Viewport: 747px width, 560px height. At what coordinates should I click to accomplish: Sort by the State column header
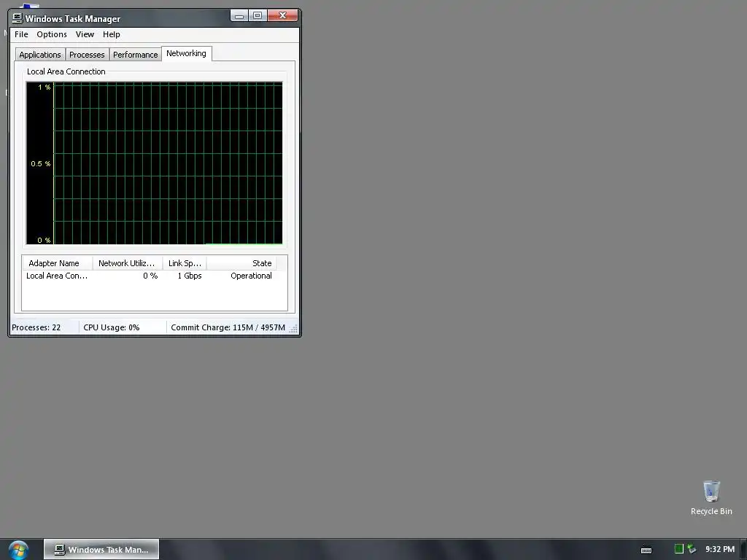point(241,263)
